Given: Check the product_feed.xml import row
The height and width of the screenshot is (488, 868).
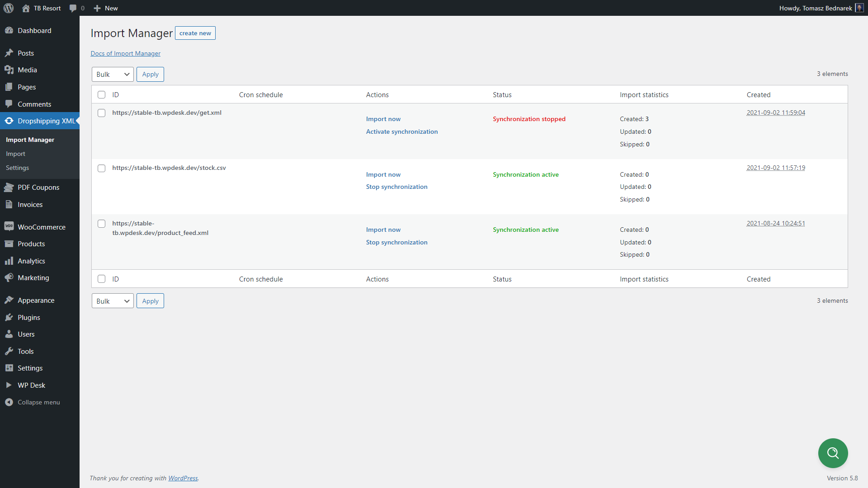Looking at the screenshot, I should click(x=102, y=224).
